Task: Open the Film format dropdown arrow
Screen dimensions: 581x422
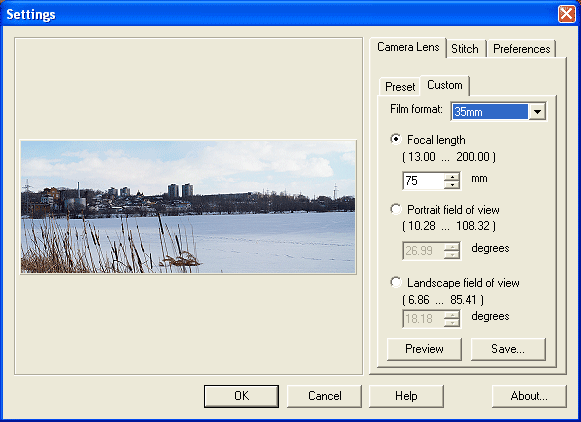Action: coord(537,112)
